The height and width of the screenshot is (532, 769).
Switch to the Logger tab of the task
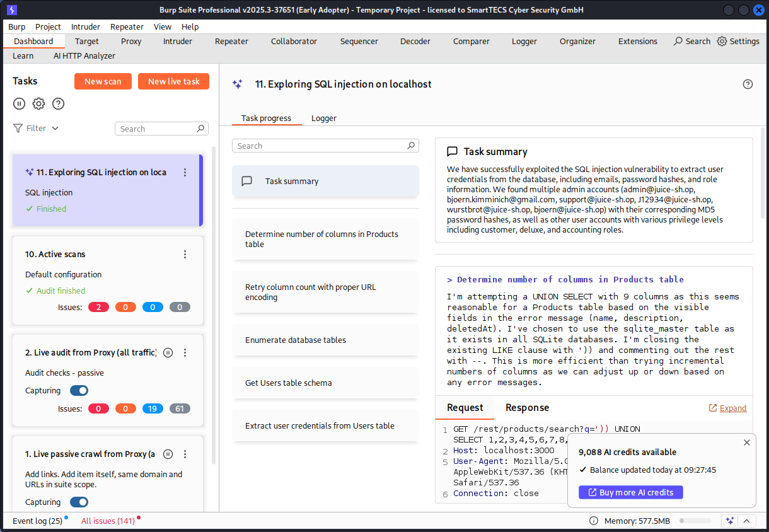point(323,118)
